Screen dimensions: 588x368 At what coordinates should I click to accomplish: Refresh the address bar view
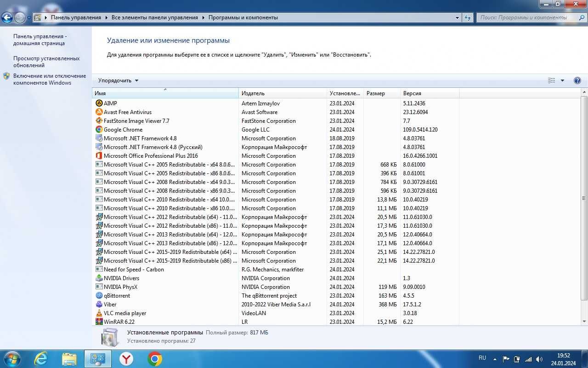point(468,17)
